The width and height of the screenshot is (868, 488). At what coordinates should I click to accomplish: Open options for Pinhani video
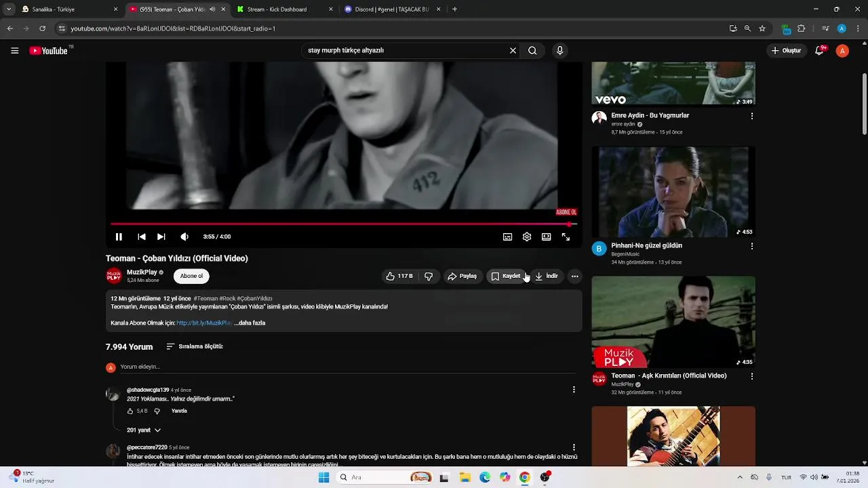751,246
